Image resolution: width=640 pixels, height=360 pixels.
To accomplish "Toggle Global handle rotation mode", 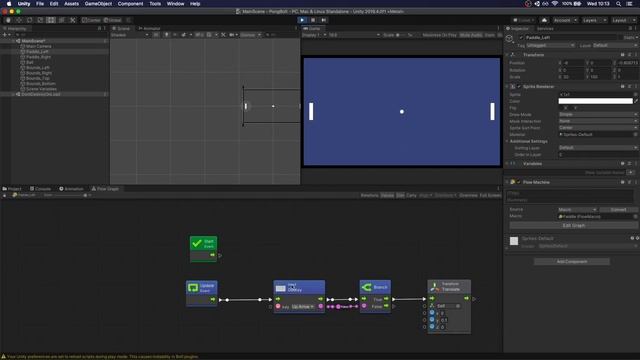I will click(112, 20).
